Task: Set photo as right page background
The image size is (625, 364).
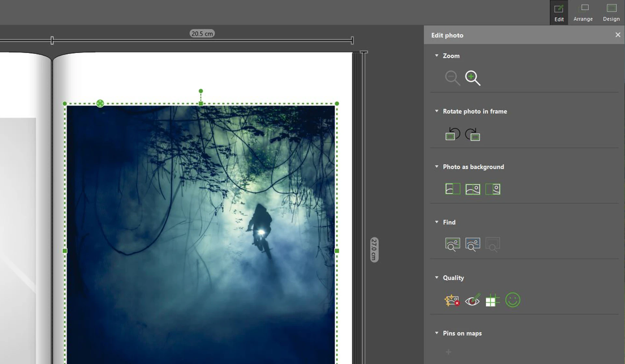Action: click(x=493, y=189)
